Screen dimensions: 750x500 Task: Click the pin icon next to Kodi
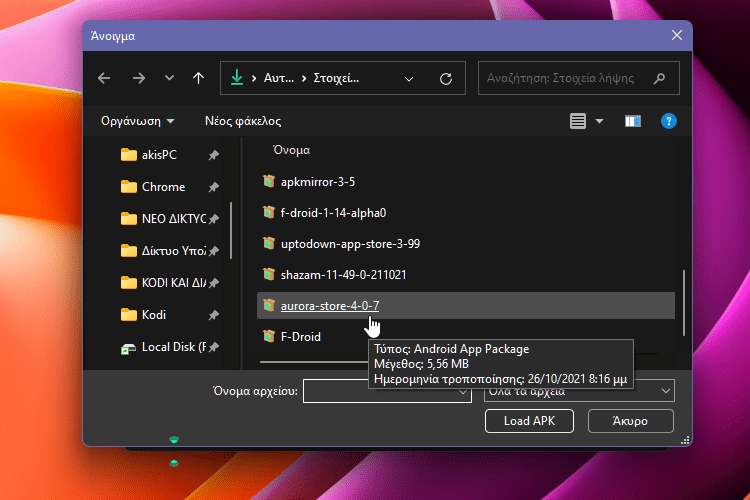tap(213, 315)
